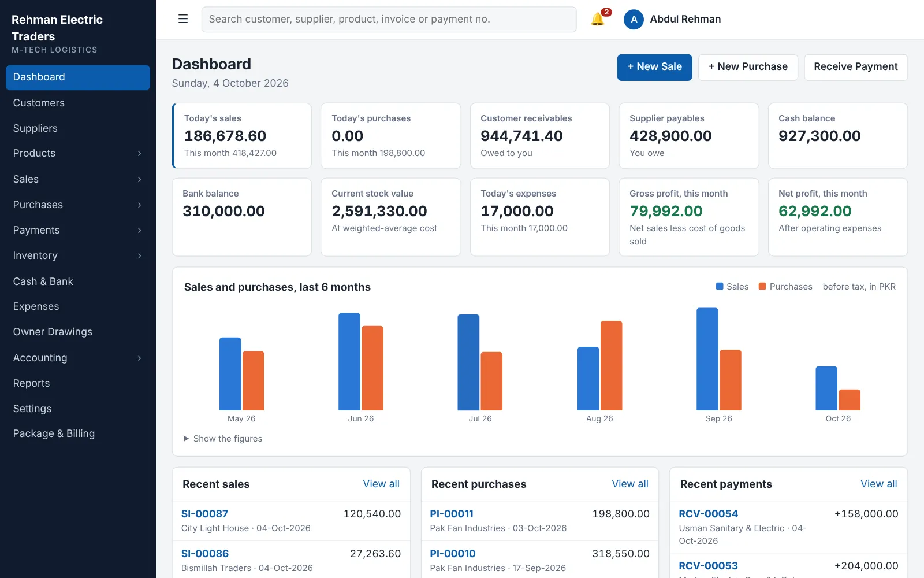
Task: Select the Today's sales card
Action: [242, 136]
